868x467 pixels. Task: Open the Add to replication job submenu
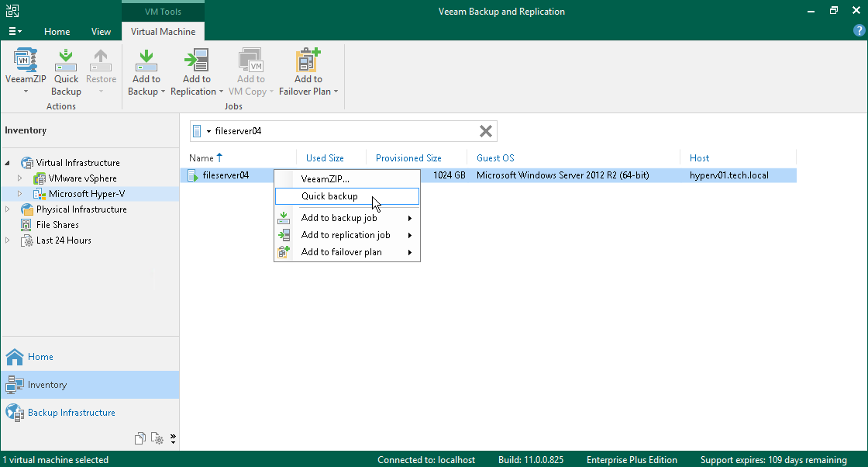tap(347, 235)
